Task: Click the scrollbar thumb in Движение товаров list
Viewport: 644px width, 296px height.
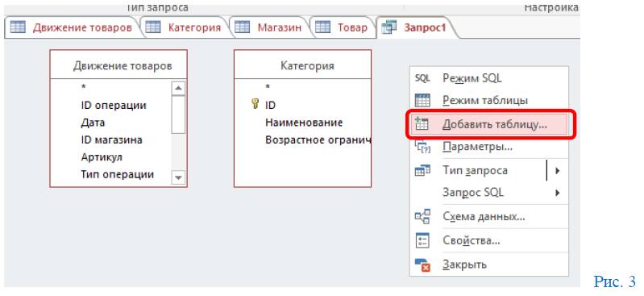Action: (x=178, y=115)
